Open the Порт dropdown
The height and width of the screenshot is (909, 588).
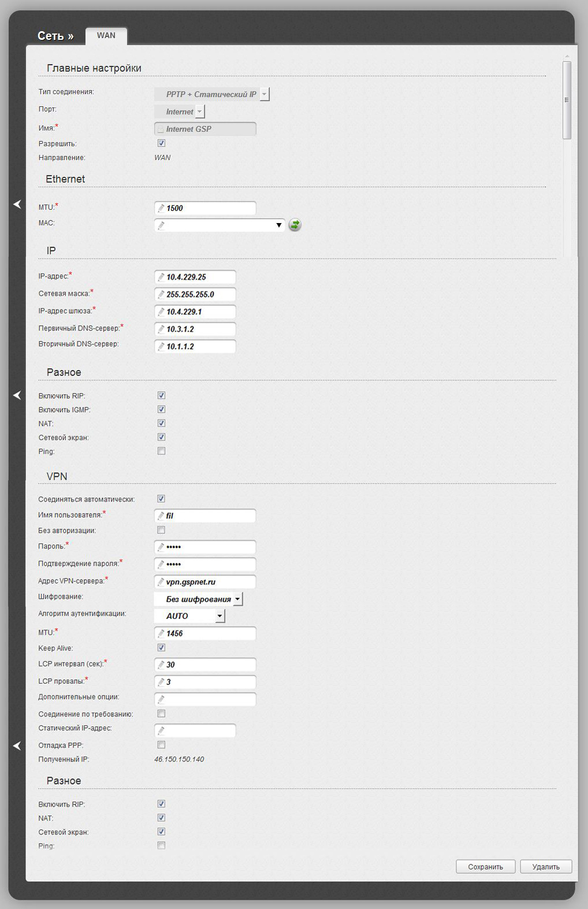point(180,112)
